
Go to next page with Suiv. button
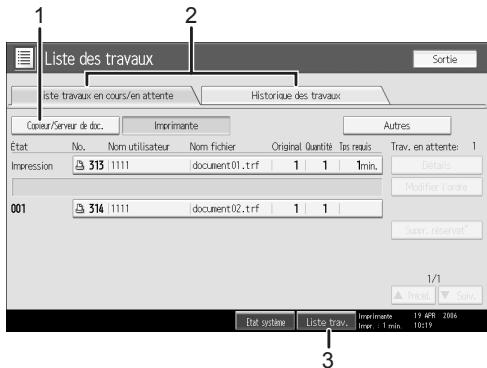click(460, 295)
